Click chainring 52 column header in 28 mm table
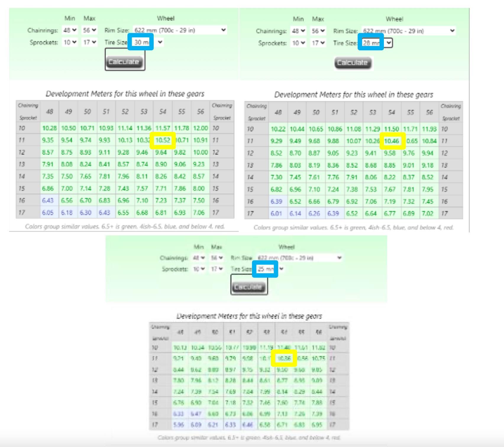This screenshot has height=447, width=504. click(354, 112)
